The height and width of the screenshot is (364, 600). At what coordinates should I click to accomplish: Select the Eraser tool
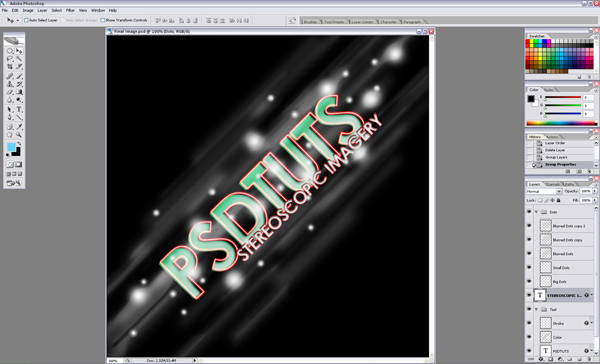pos(10,92)
